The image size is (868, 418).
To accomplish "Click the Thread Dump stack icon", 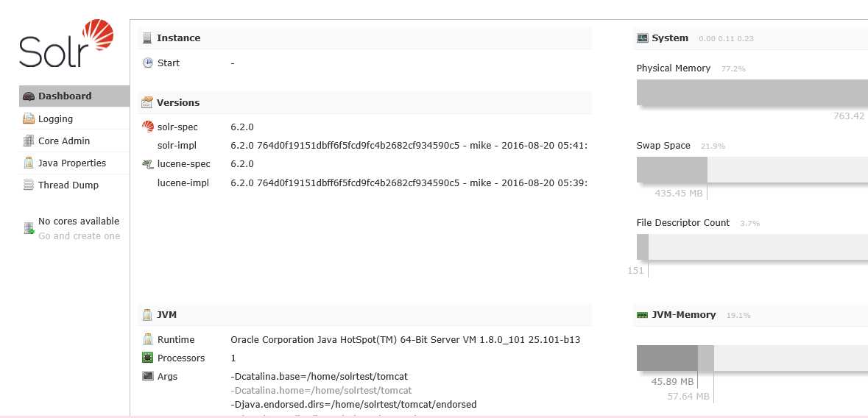I will point(28,185).
